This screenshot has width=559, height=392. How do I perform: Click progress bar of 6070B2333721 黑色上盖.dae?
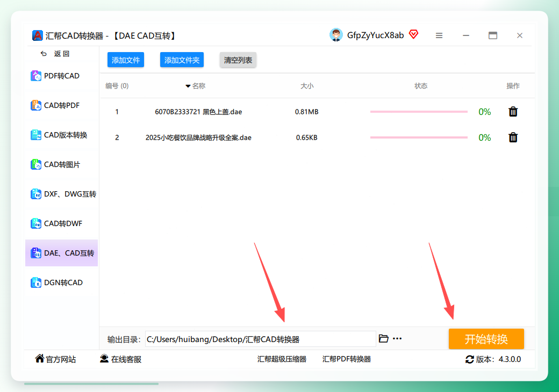point(419,112)
